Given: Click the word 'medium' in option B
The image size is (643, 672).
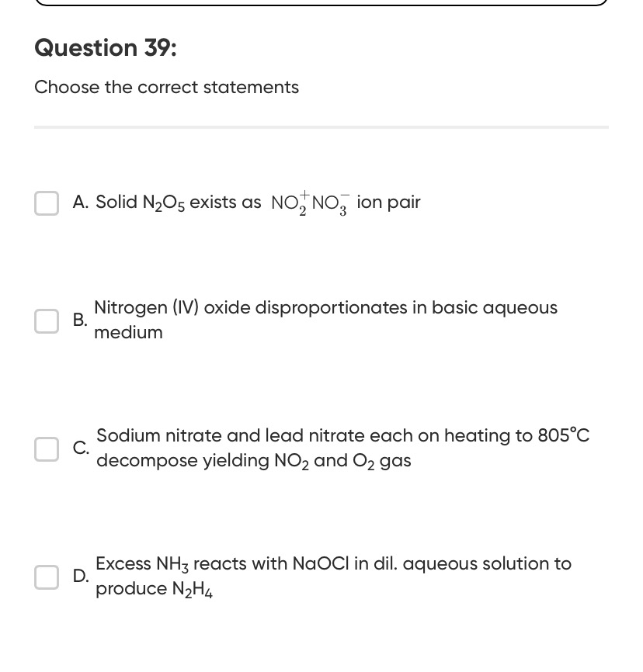Looking at the screenshot, I should (128, 333).
